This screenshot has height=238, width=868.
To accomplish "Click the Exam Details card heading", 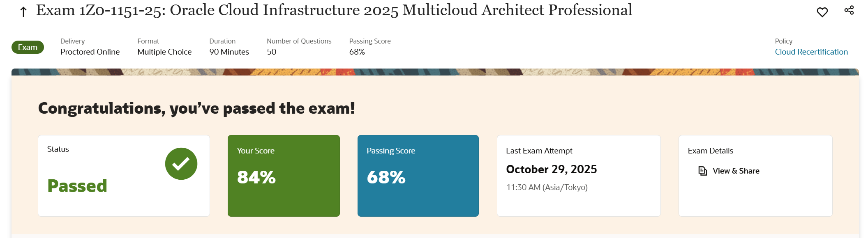I will pyautogui.click(x=710, y=151).
